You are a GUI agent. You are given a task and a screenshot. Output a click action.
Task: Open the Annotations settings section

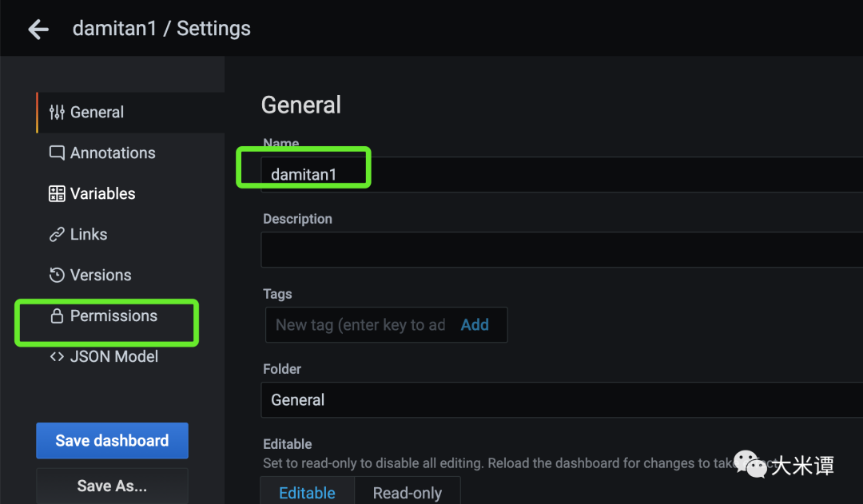click(113, 153)
